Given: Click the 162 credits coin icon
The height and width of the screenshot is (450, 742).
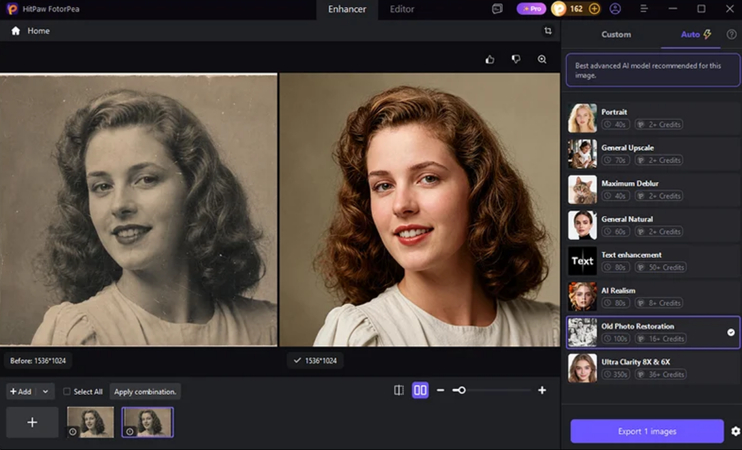Looking at the screenshot, I should click(559, 9).
